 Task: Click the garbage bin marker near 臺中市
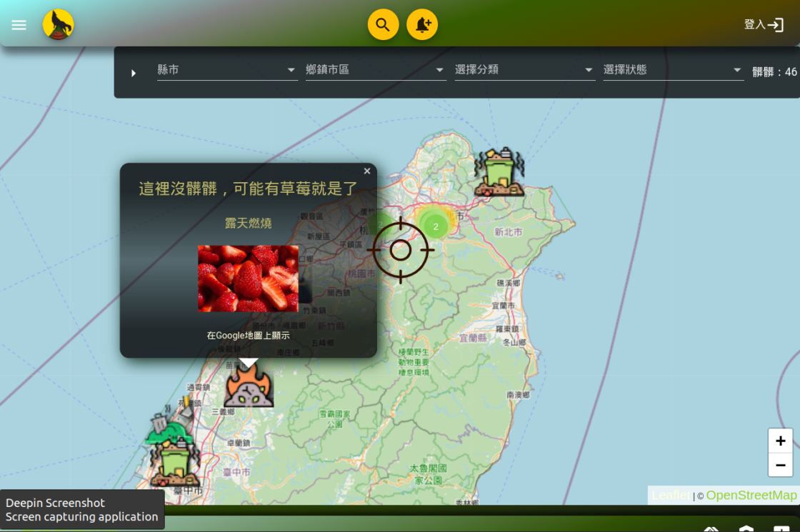pyautogui.click(x=176, y=463)
